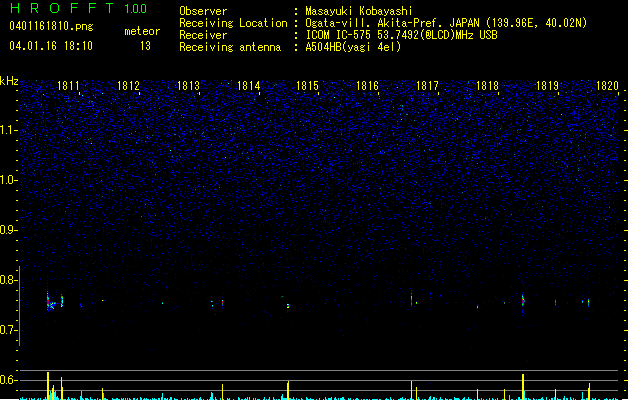
Task: Click observer name Masayuki Kobayashi
Action: (359, 11)
